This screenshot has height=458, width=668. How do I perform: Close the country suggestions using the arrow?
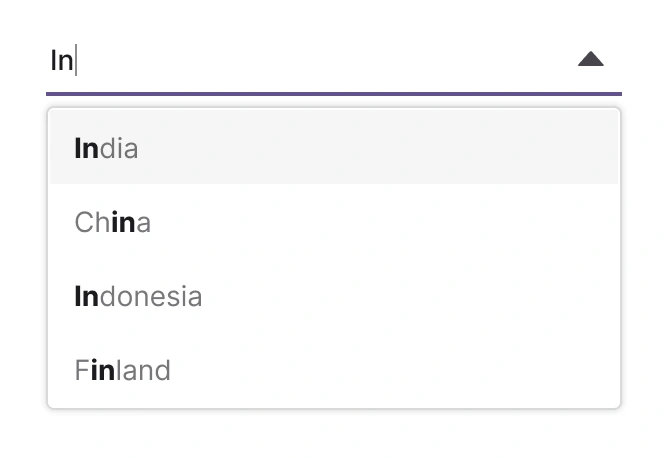(591, 60)
